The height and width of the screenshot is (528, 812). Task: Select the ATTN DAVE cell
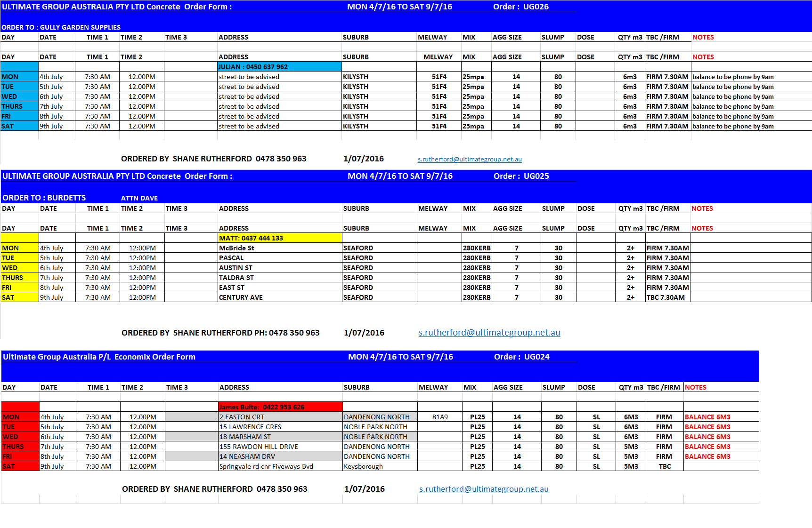coord(139,198)
